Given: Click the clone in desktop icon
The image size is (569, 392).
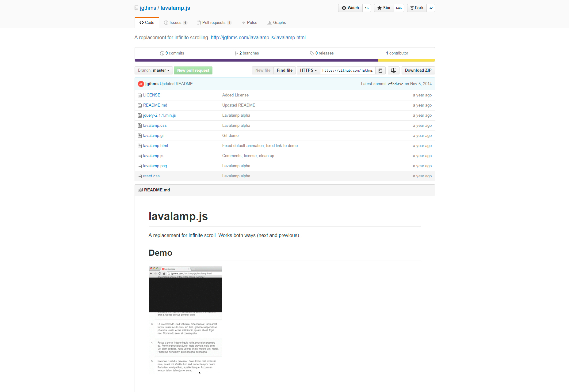Looking at the screenshot, I should tap(394, 70).
